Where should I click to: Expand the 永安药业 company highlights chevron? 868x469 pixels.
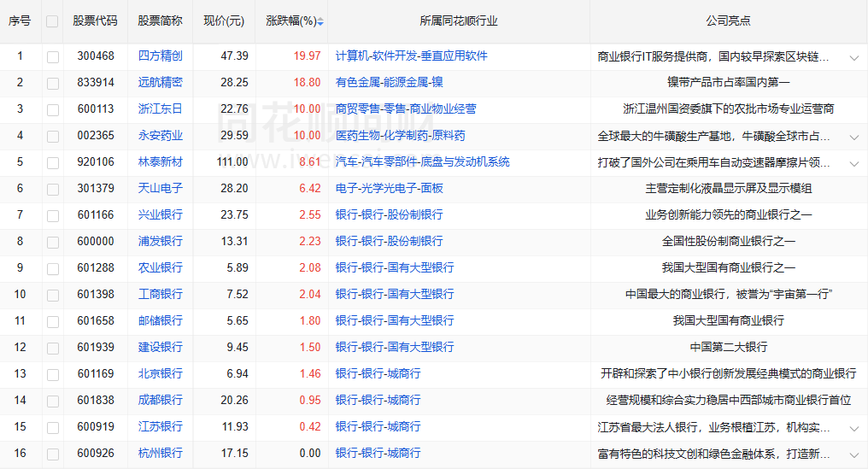853,137
